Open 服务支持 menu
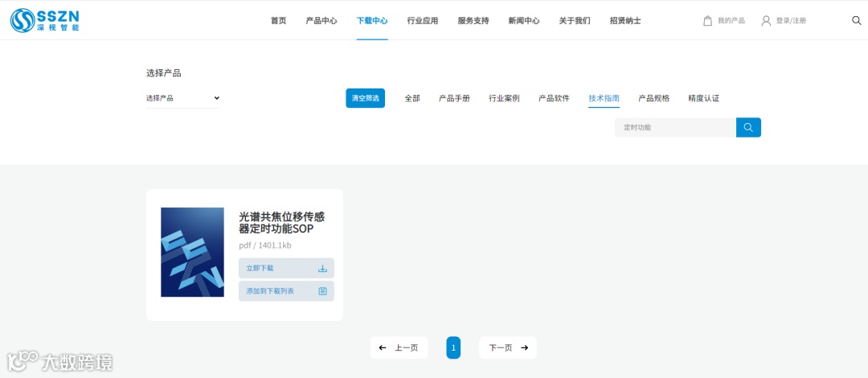Screen dimensions: 868x378 click(473, 20)
